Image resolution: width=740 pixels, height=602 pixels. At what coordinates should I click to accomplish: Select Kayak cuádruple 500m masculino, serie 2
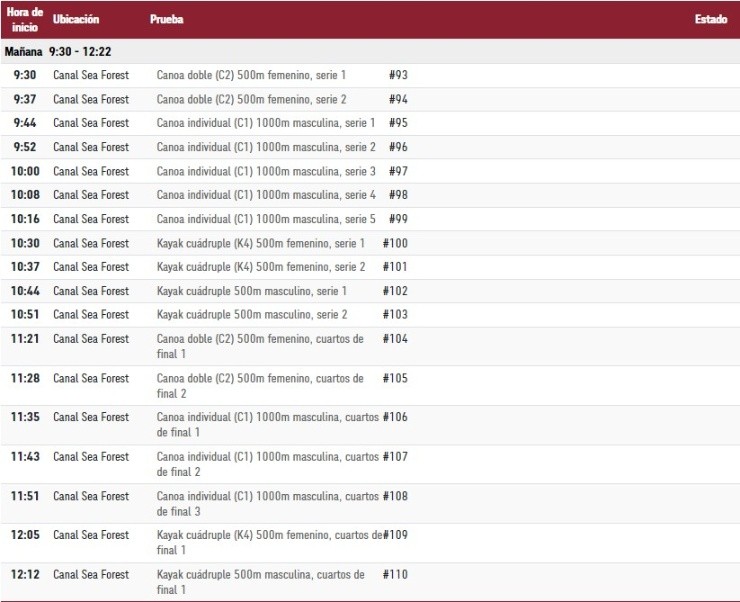coord(251,314)
